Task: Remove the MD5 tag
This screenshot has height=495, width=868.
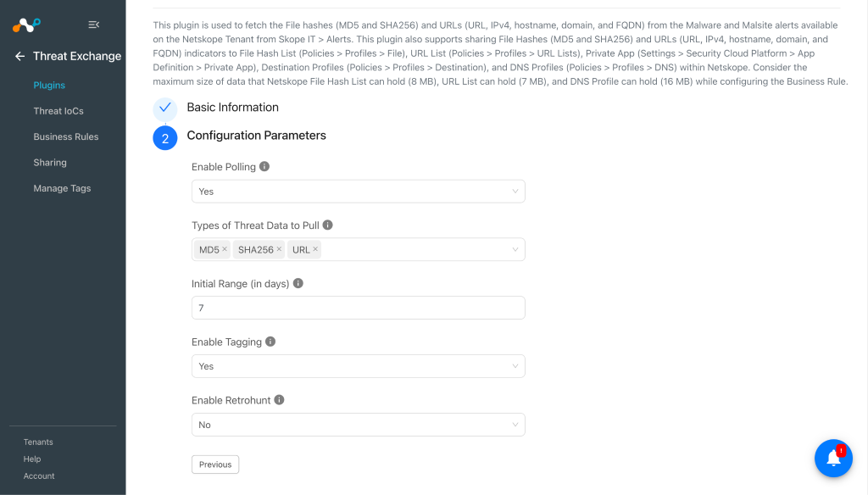Action: 225,249
